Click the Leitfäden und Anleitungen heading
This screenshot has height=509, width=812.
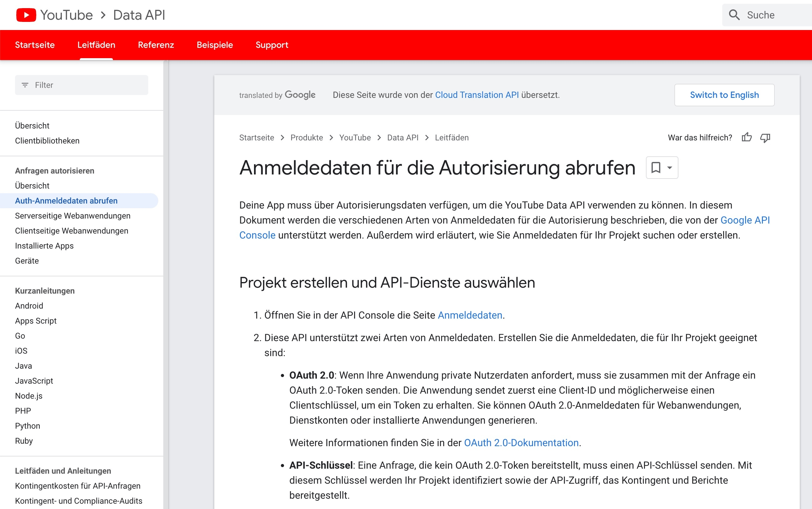click(x=63, y=471)
